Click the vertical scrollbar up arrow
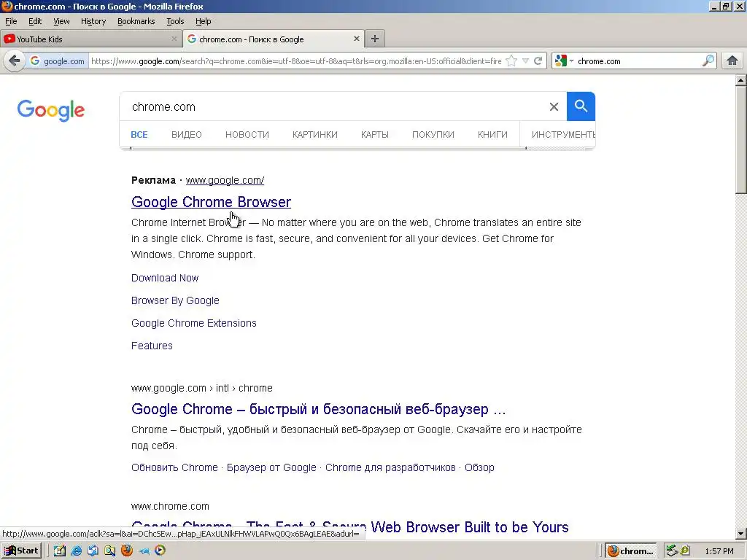The width and height of the screenshot is (747, 560). [x=741, y=80]
